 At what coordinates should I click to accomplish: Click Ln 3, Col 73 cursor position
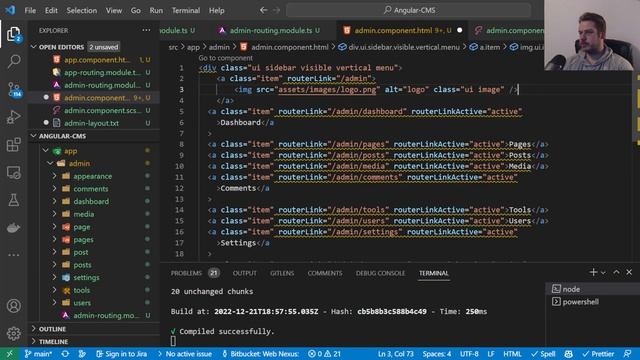point(396,354)
